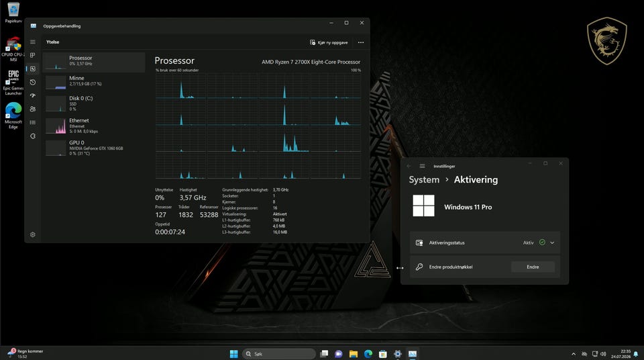This screenshot has width=644, height=360.
Task: Click the Aktiveringsstatus row icon
Action: [x=419, y=242]
